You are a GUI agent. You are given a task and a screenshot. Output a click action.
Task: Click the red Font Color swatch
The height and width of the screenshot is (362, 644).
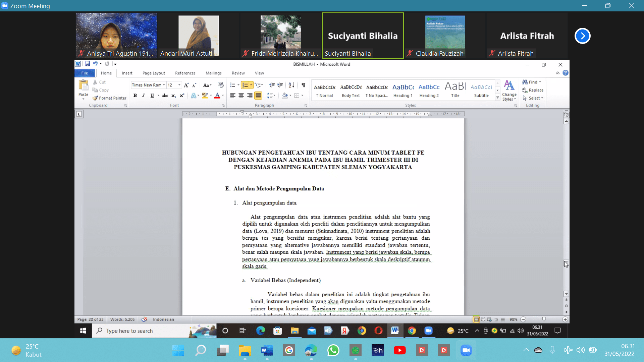[x=217, y=96]
